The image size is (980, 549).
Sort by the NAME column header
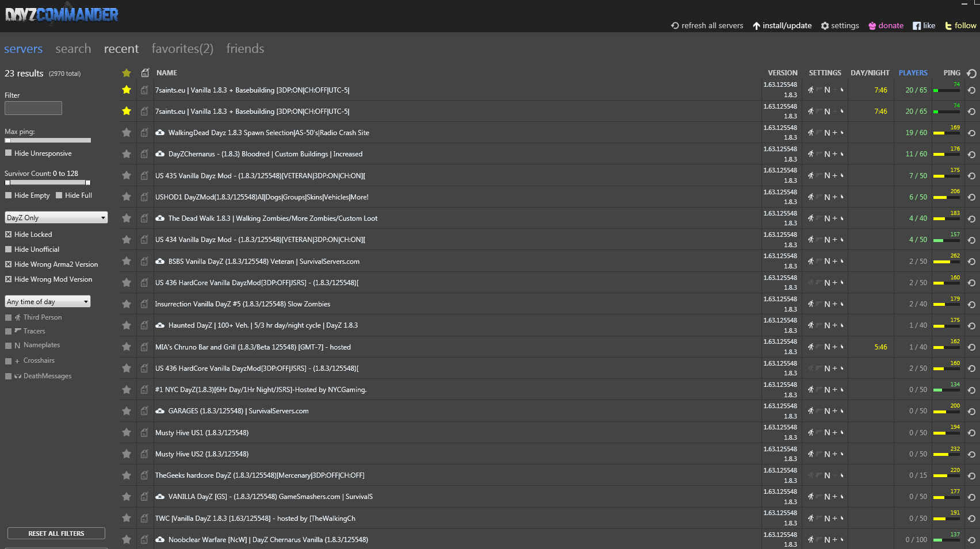[x=167, y=73]
